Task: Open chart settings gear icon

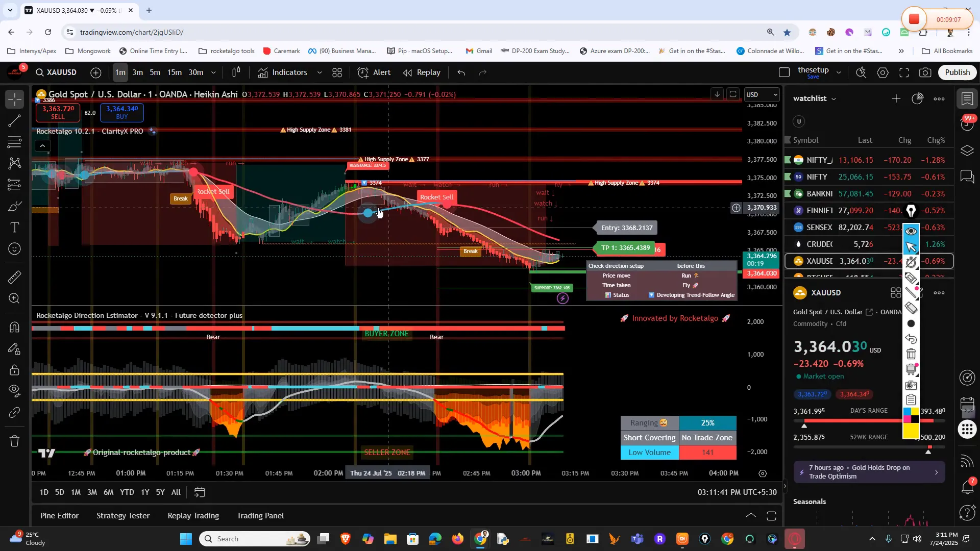Action: click(883, 72)
